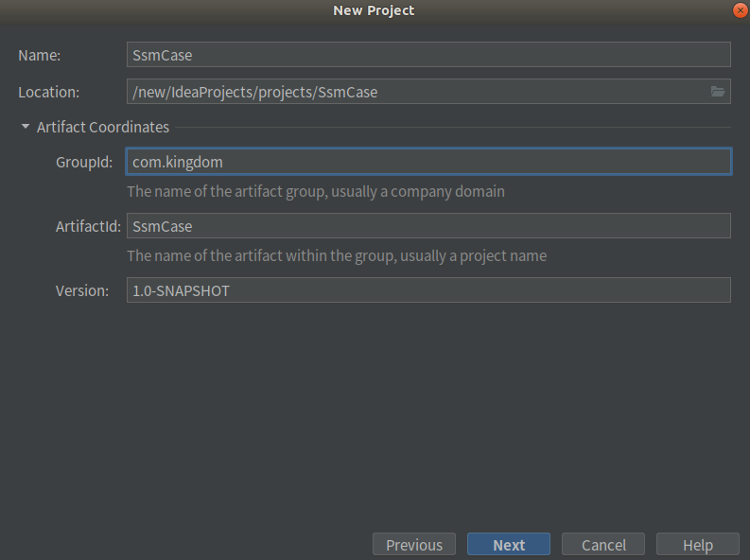Image resolution: width=750 pixels, height=560 pixels.
Task: Go to the Next step
Action: pyautogui.click(x=509, y=545)
